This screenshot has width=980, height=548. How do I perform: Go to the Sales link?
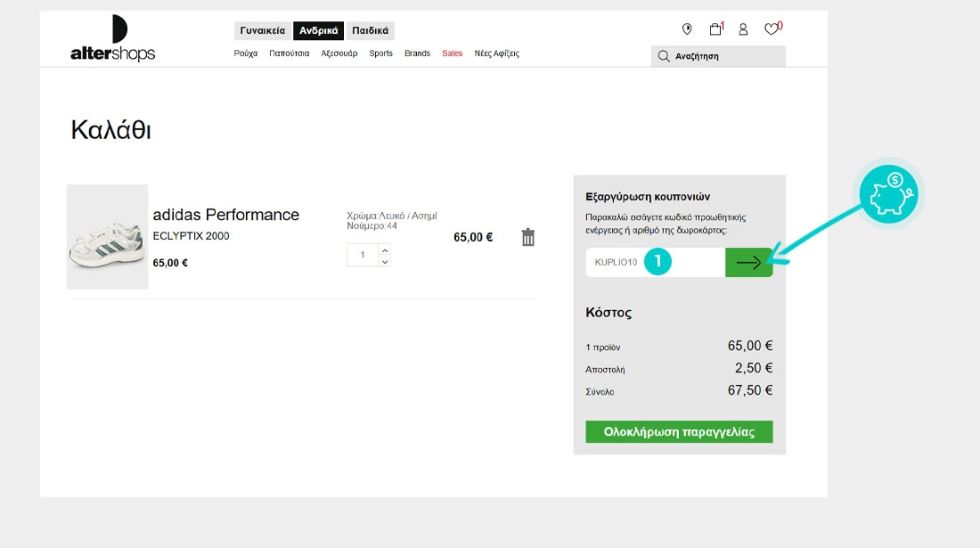(x=453, y=53)
